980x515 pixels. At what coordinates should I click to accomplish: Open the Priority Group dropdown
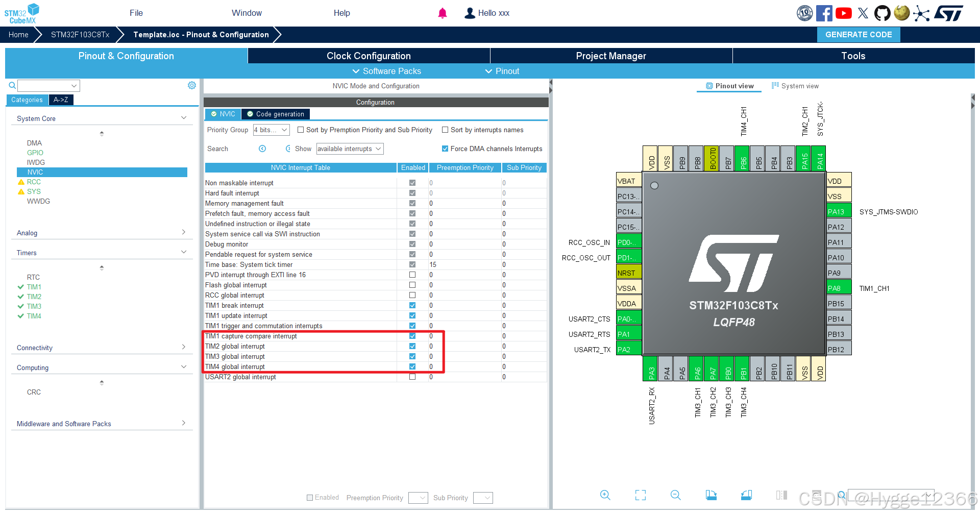point(272,130)
